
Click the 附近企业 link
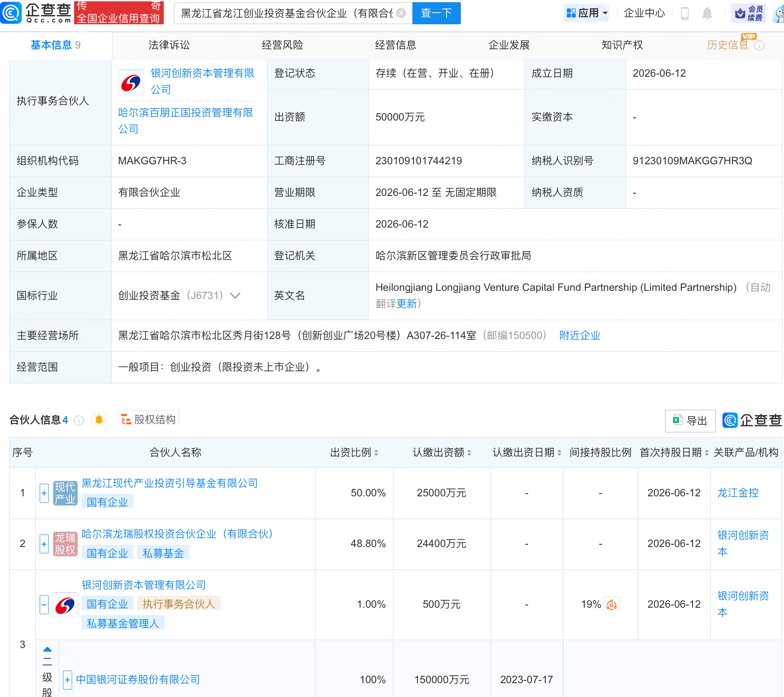[x=580, y=335]
